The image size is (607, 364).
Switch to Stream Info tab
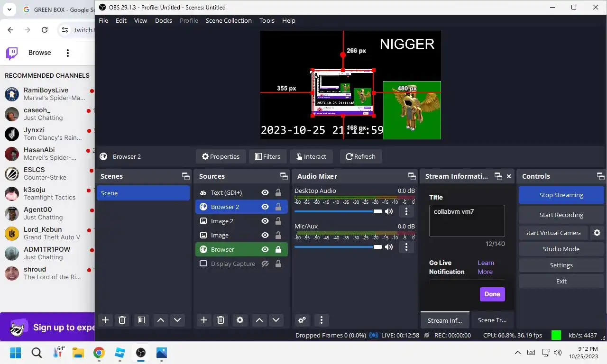[x=445, y=320]
